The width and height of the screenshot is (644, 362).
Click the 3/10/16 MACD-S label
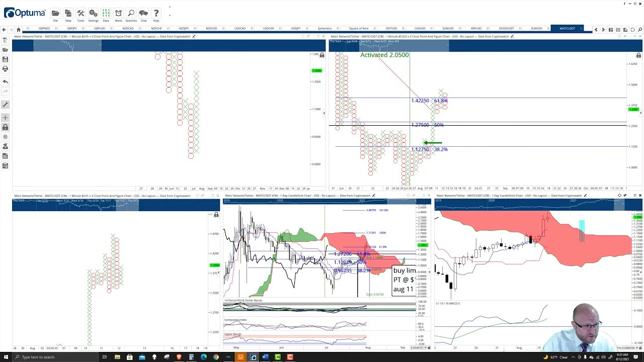[448, 303]
